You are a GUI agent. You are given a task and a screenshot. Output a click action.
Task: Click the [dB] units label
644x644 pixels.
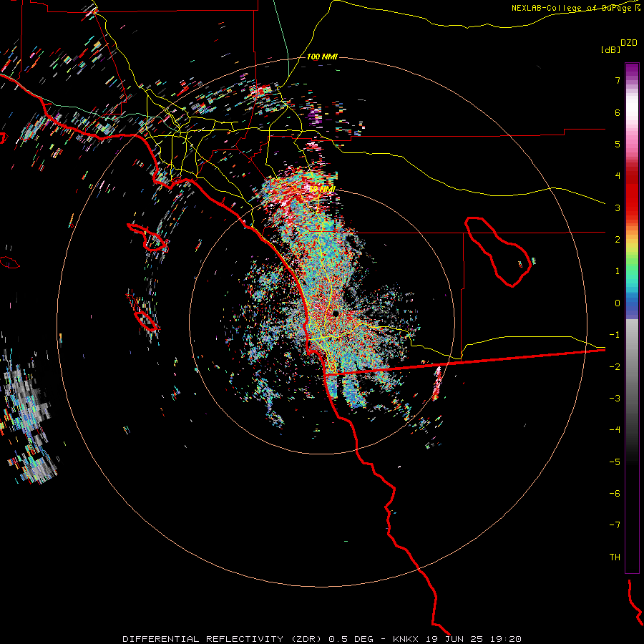(x=610, y=49)
